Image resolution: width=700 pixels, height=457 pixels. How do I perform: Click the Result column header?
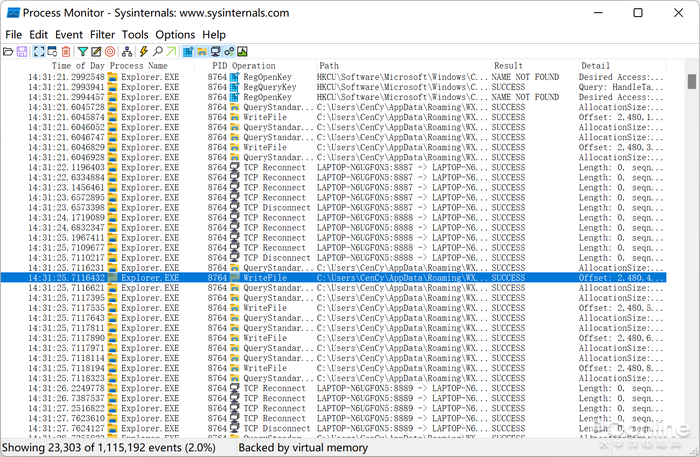[x=507, y=65]
